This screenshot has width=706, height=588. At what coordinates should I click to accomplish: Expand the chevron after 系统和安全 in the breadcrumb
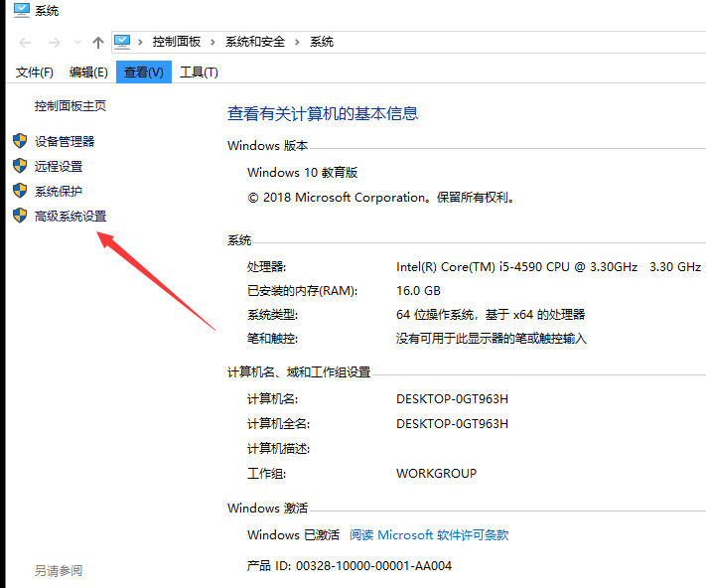coord(297,42)
